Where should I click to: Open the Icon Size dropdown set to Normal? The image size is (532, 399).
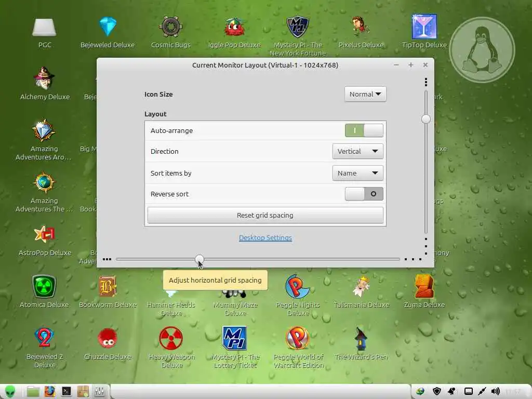pyautogui.click(x=365, y=94)
